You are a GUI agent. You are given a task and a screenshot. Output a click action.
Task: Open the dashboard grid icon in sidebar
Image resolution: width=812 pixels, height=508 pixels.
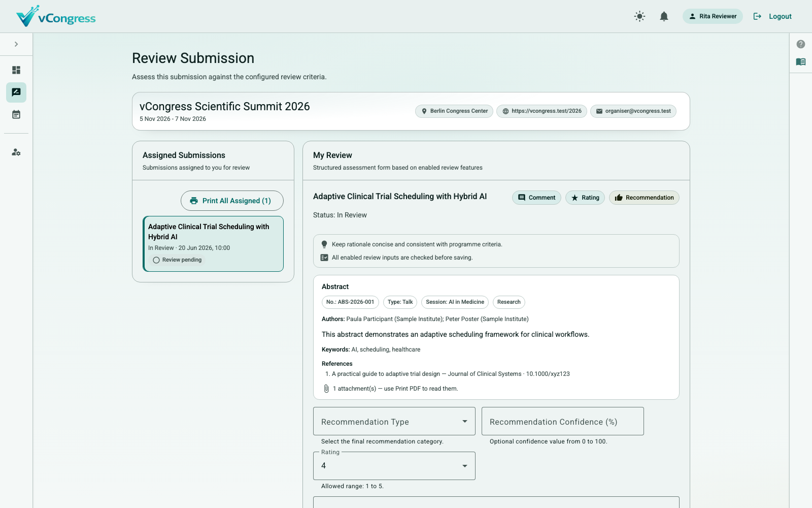(x=16, y=70)
